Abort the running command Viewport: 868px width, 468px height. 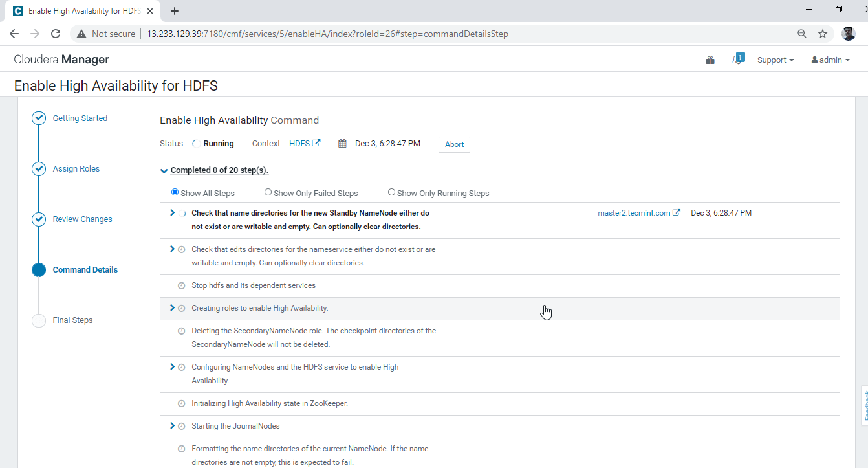click(x=454, y=144)
